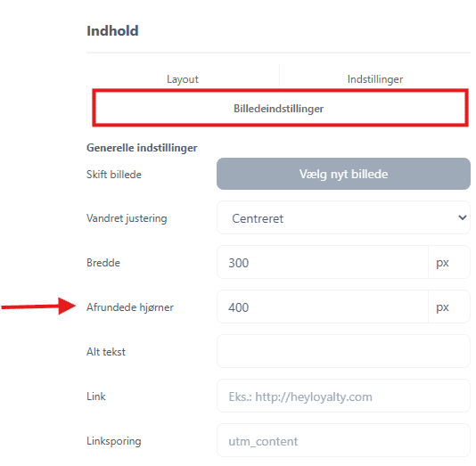Click the Link field with heyloyalty.com placeholder
476x466 pixels.
point(343,396)
